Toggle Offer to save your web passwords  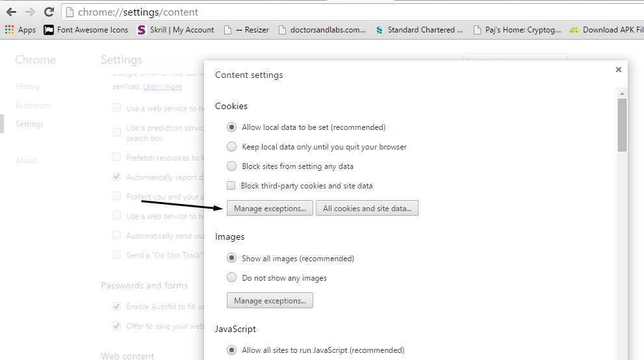[116, 326]
